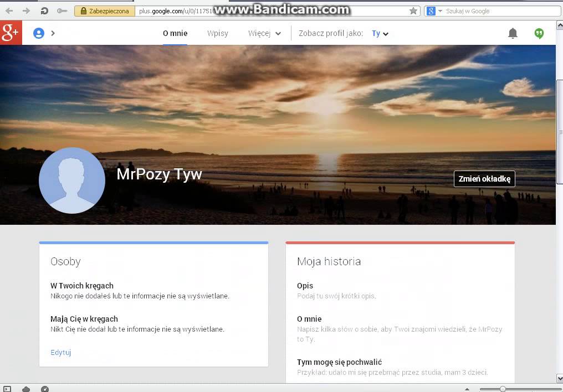563x392 pixels.
Task: Click the default profile avatar picture
Action: point(72,180)
